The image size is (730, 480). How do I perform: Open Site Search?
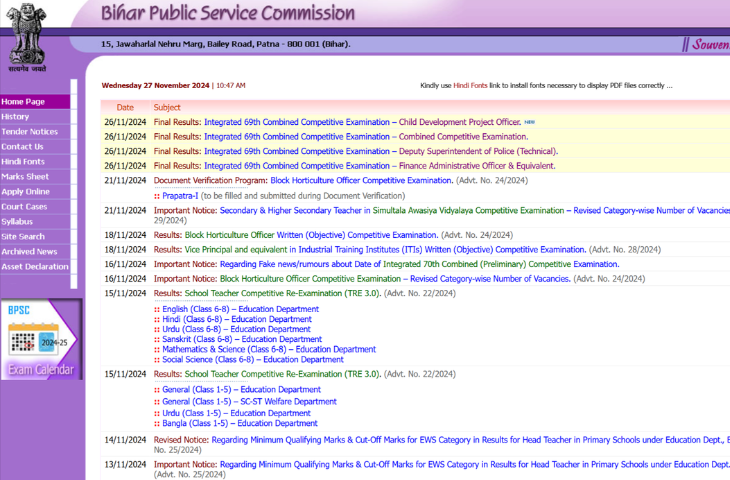click(35, 237)
